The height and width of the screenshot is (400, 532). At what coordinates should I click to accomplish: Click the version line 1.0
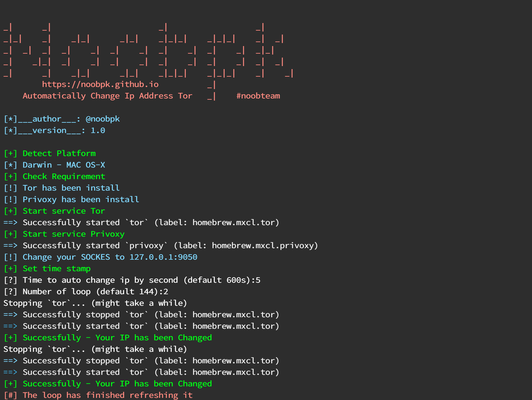click(54, 130)
